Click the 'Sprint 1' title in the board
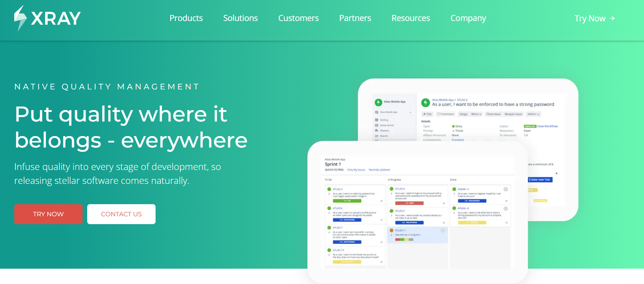The width and height of the screenshot is (644, 284). coord(333,164)
